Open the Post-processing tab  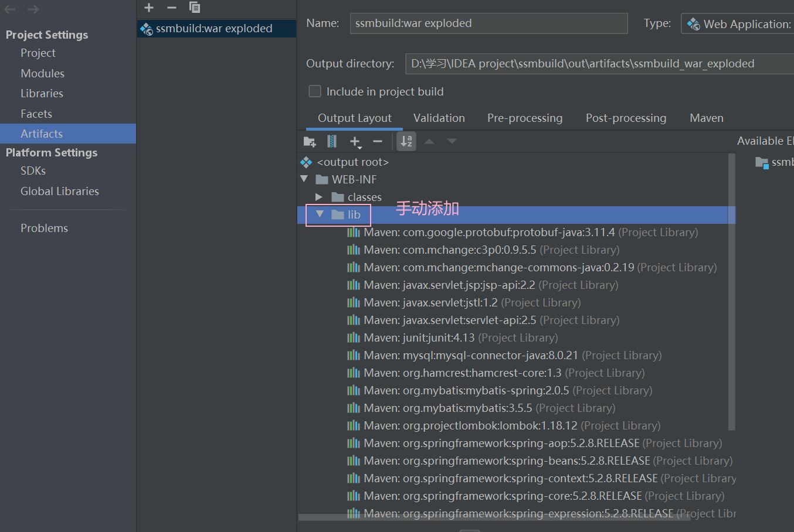point(626,118)
